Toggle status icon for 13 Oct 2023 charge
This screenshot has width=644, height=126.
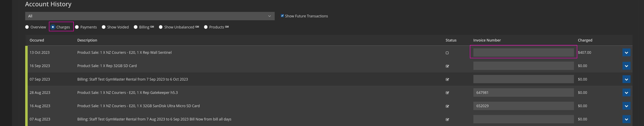point(447,53)
